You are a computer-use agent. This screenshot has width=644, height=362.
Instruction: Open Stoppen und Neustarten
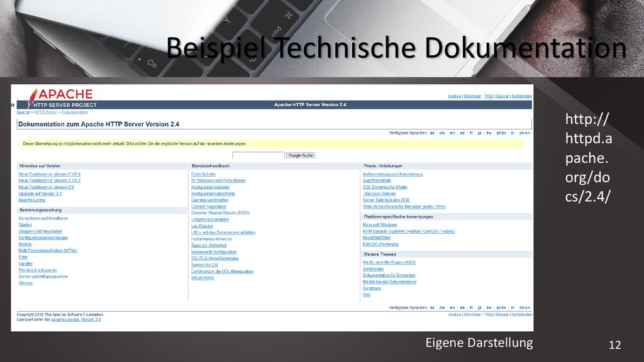[x=40, y=231]
